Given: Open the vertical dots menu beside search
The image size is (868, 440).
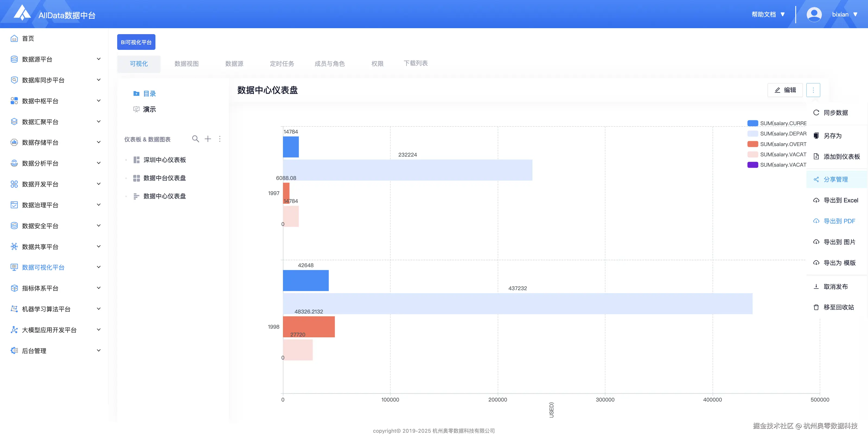Looking at the screenshot, I should point(220,139).
